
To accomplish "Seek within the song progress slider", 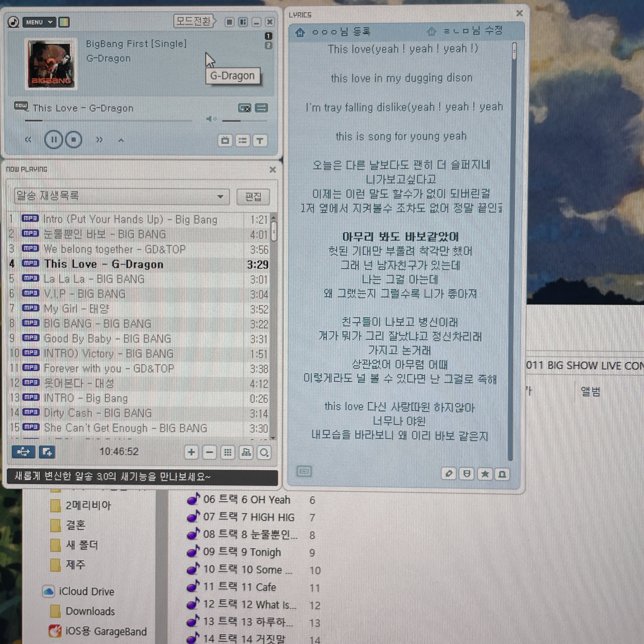I will [108, 120].
